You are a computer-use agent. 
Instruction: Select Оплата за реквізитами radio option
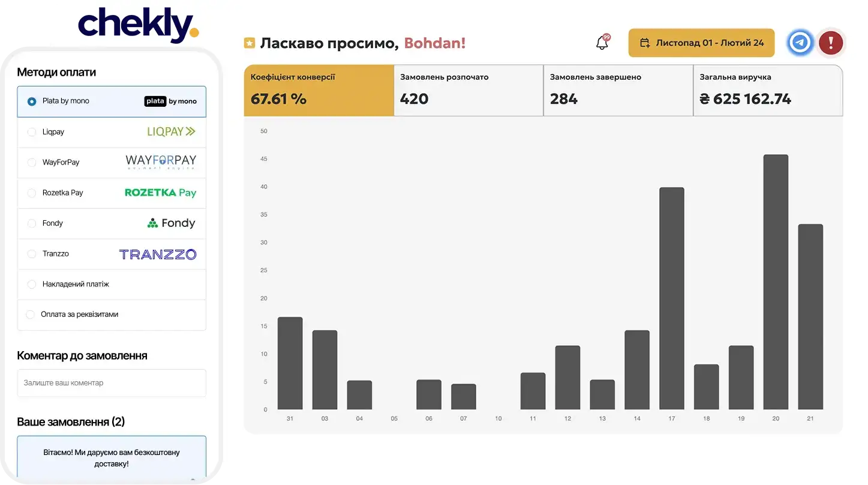coord(31,315)
